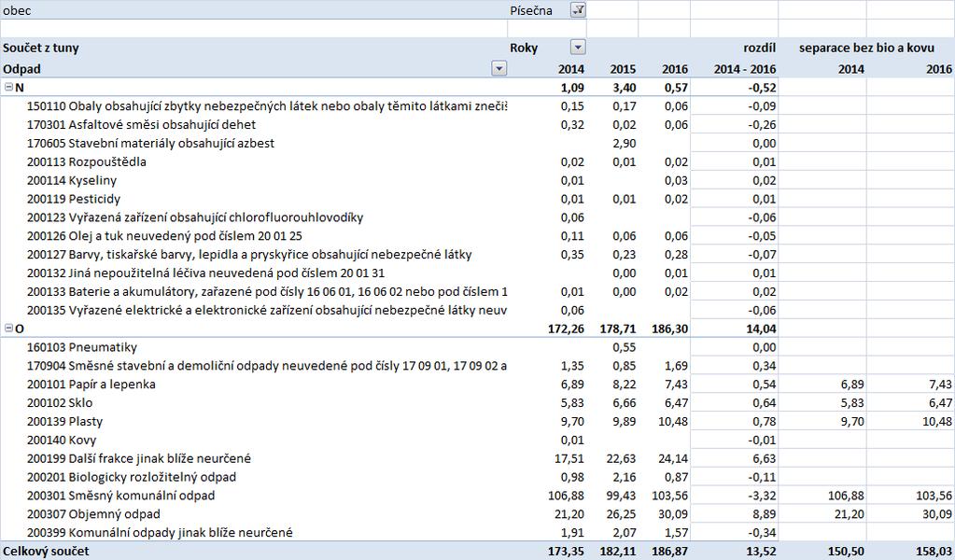Select row 170605 Stavební materiály obsahující azbest

coord(150,143)
